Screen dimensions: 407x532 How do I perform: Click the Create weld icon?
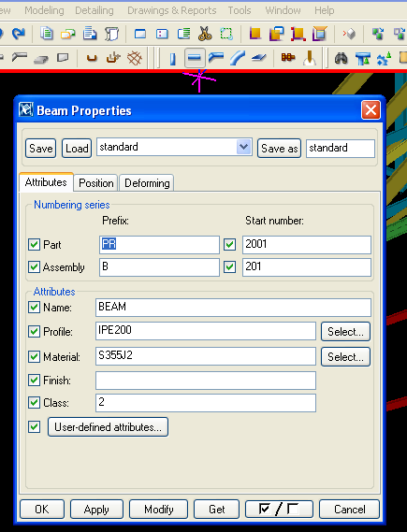tap(310, 58)
